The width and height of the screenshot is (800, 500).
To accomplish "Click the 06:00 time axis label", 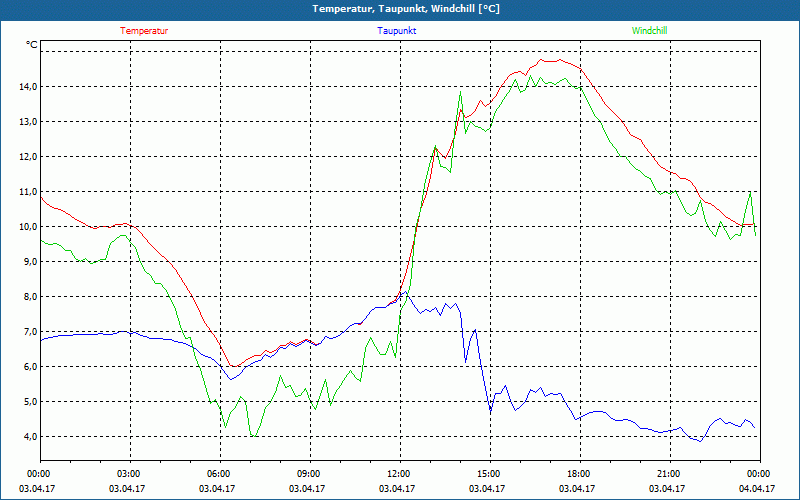I will 220,473.
